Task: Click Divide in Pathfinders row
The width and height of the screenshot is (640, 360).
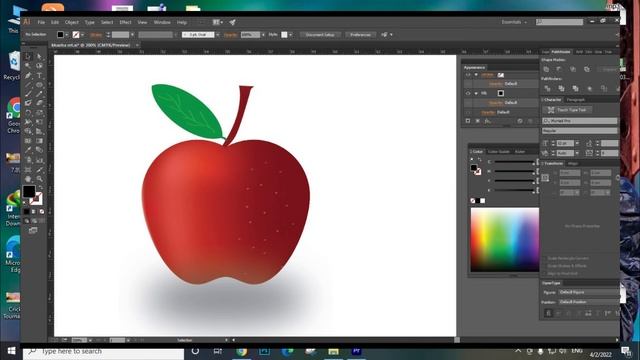Action: tap(547, 88)
